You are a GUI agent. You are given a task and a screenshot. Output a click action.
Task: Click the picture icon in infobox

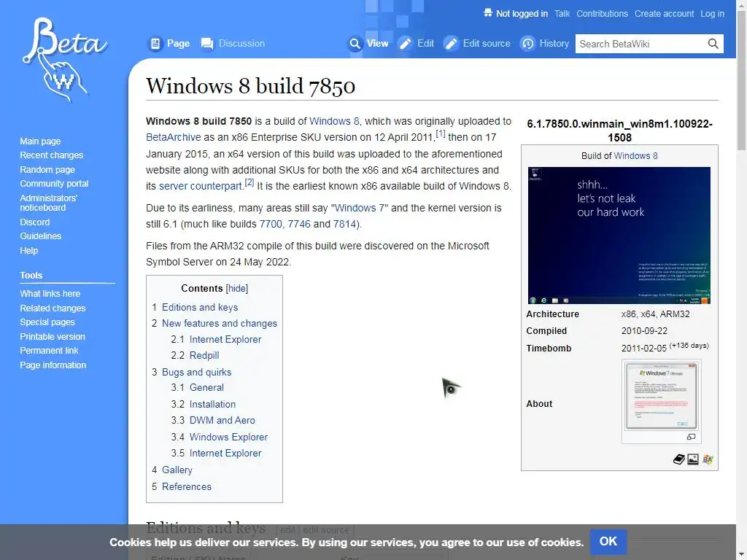693,459
